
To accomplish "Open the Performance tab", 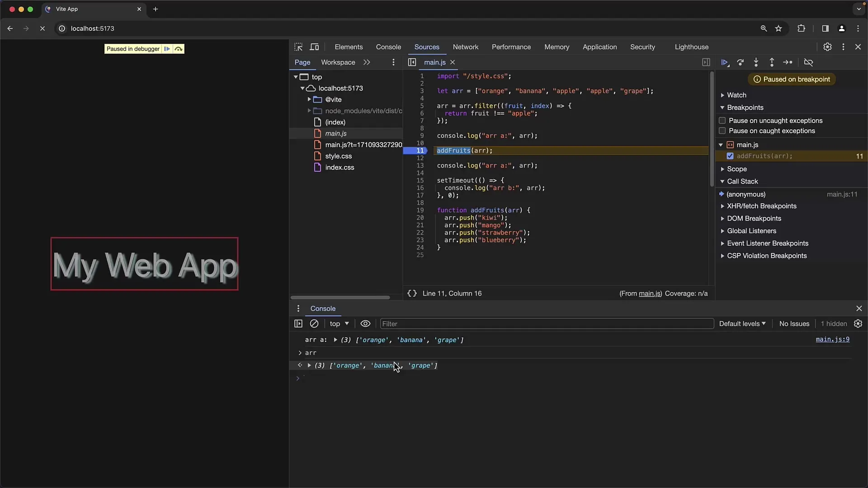I will [511, 47].
